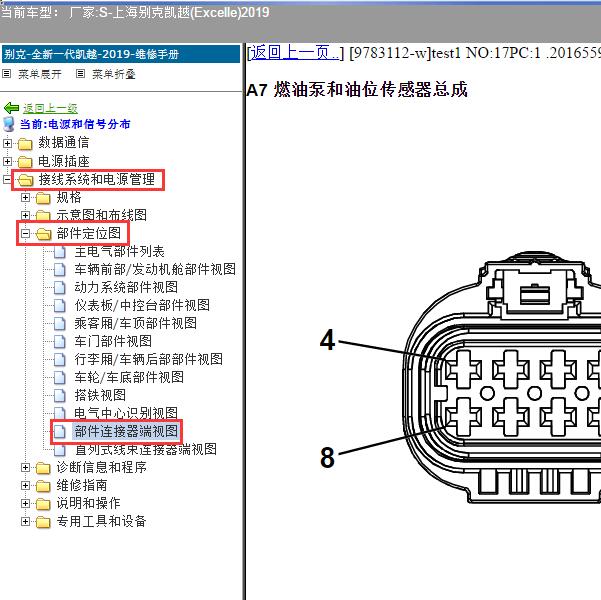Select 部件连接器端视图 item
Viewport: 601px width, 600px height.
(x=126, y=431)
